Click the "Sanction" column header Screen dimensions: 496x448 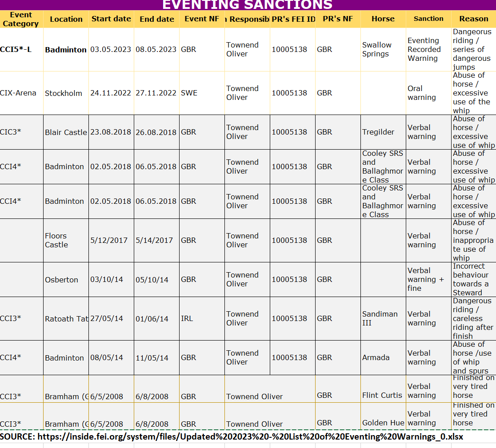(x=428, y=19)
